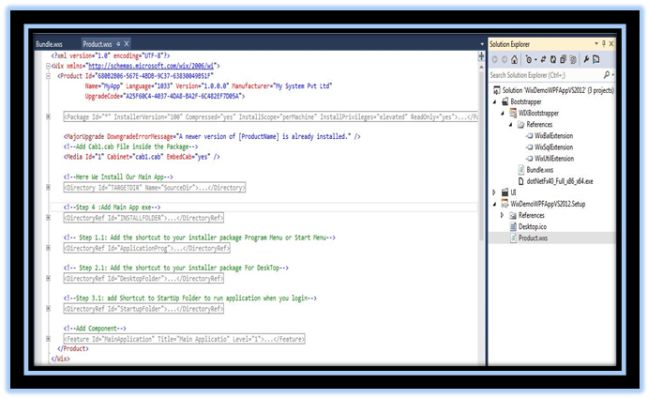Click in Search Solution Explorer box
650x399 pixels.
click(x=546, y=75)
